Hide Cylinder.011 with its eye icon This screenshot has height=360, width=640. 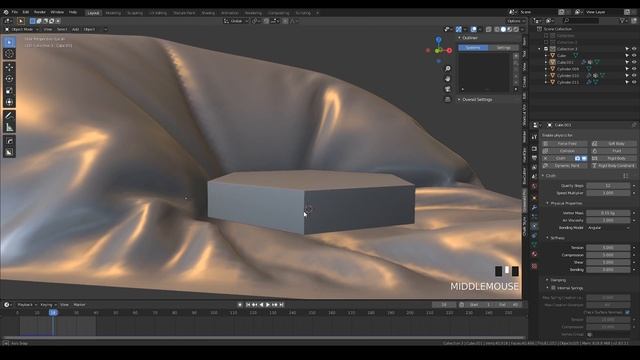[x=634, y=82]
